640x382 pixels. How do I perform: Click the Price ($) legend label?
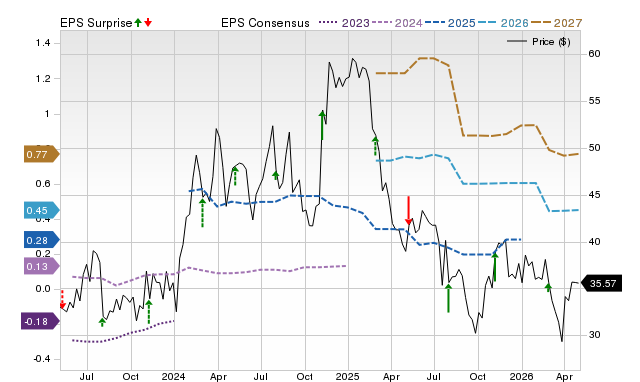click(x=551, y=42)
